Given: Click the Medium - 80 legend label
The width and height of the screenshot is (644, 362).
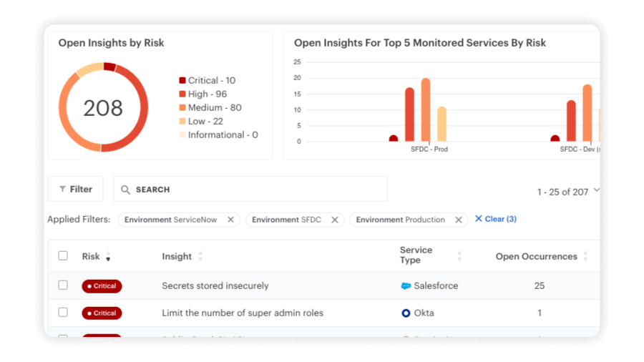Looking at the screenshot, I should click(215, 107).
